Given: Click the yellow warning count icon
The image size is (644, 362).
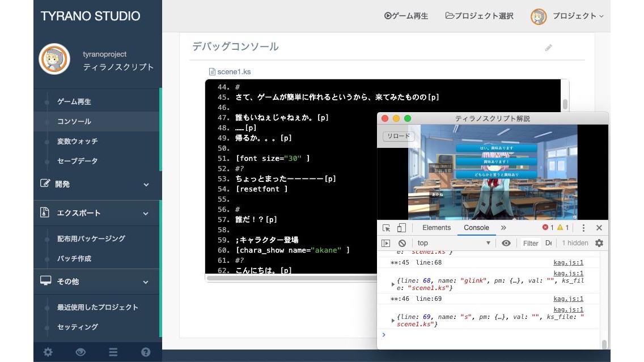Looking at the screenshot, I should [x=560, y=227].
